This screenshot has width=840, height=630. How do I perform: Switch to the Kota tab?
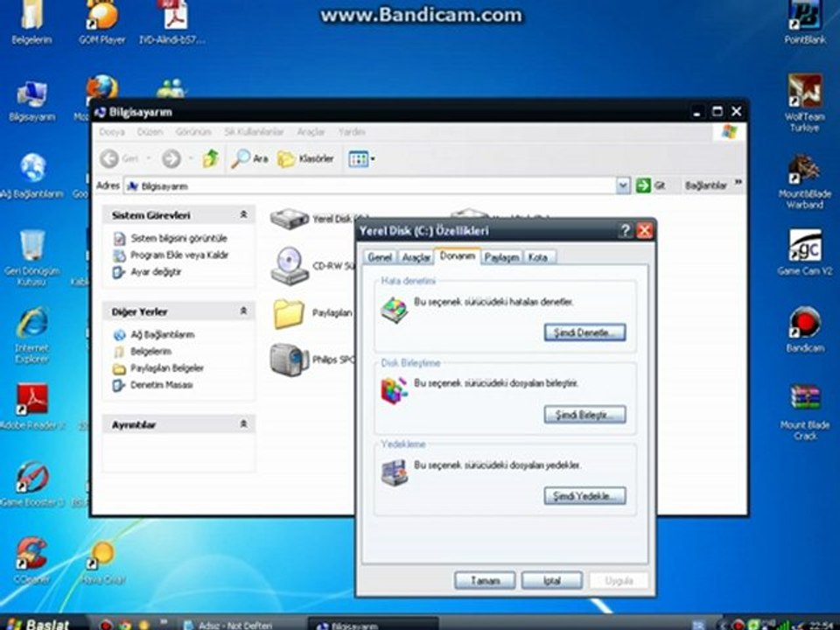tap(538, 257)
